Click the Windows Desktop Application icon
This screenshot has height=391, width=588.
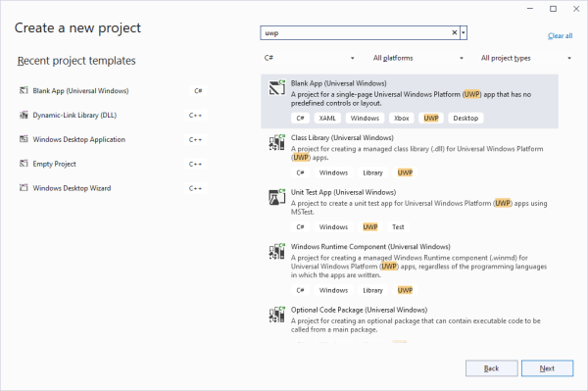(x=24, y=139)
